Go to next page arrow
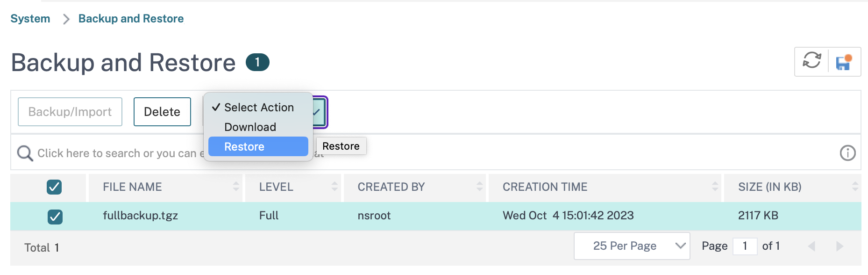This screenshot has height=275, width=868. [840, 246]
